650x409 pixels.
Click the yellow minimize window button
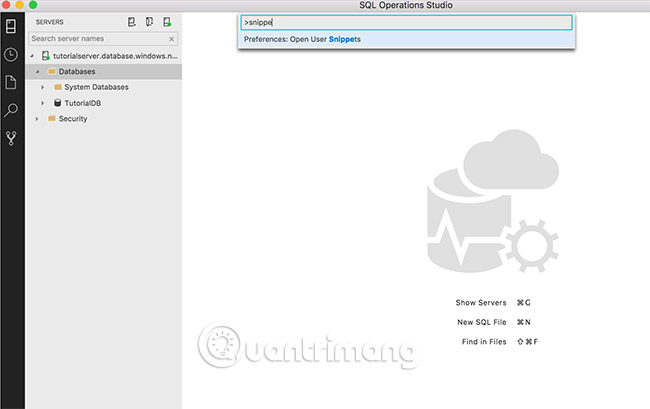tap(19, 5)
